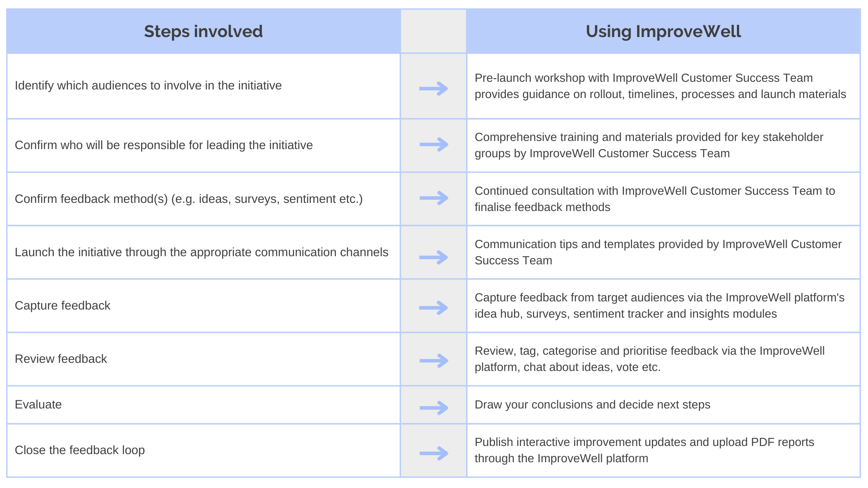Image resolution: width=868 pixels, height=488 pixels.
Task: Click the Launch the initiative through communication channels cell
Action: pyautogui.click(x=203, y=252)
